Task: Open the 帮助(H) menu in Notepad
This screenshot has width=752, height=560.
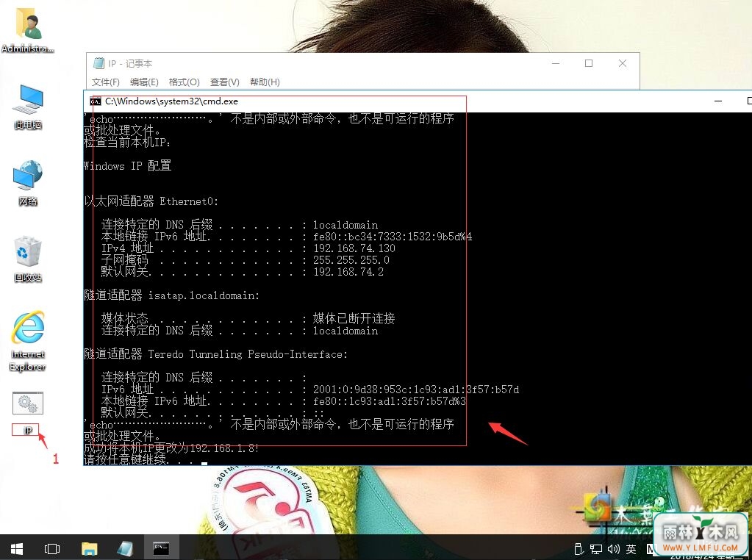Action: [265, 82]
